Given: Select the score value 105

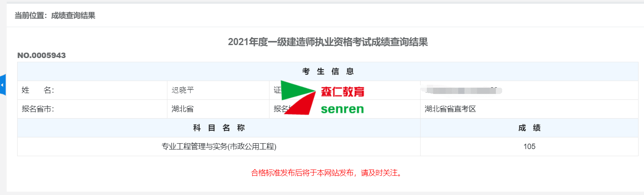Looking at the screenshot, I should pos(529,147).
